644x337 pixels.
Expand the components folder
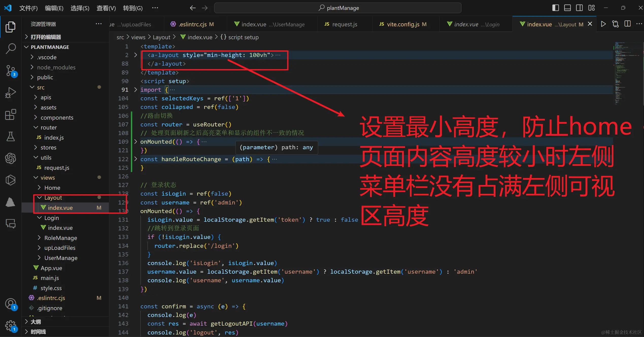(65, 118)
